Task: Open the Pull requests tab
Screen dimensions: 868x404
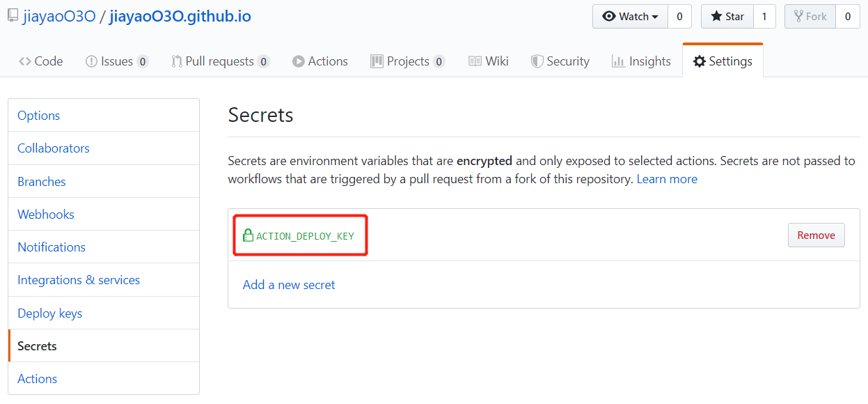Action: coord(219,61)
